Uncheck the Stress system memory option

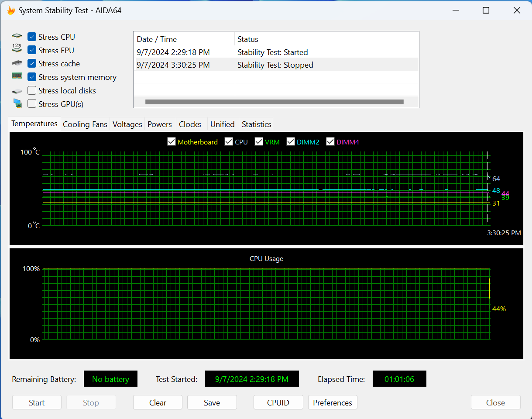[x=31, y=77]
